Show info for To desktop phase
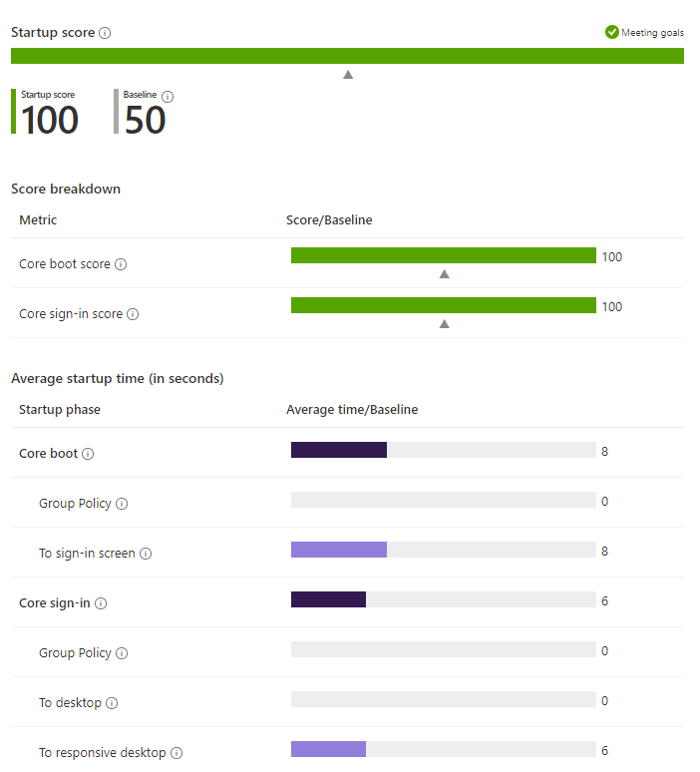700x772 pixels. pos(112,703)
